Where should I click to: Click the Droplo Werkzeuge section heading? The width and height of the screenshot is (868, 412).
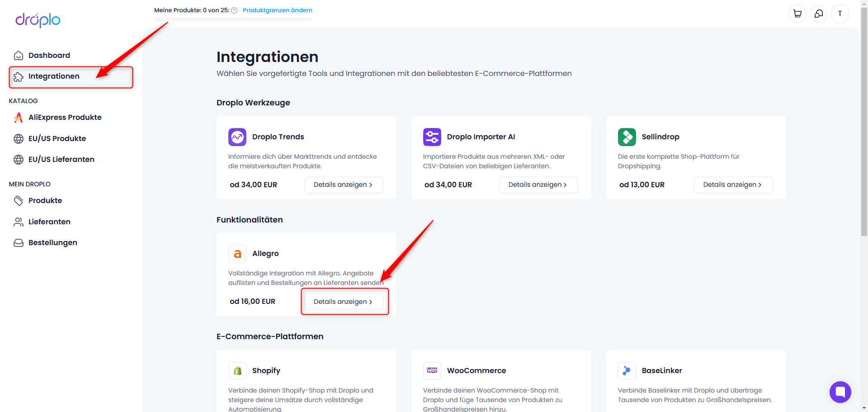[253, 103]
